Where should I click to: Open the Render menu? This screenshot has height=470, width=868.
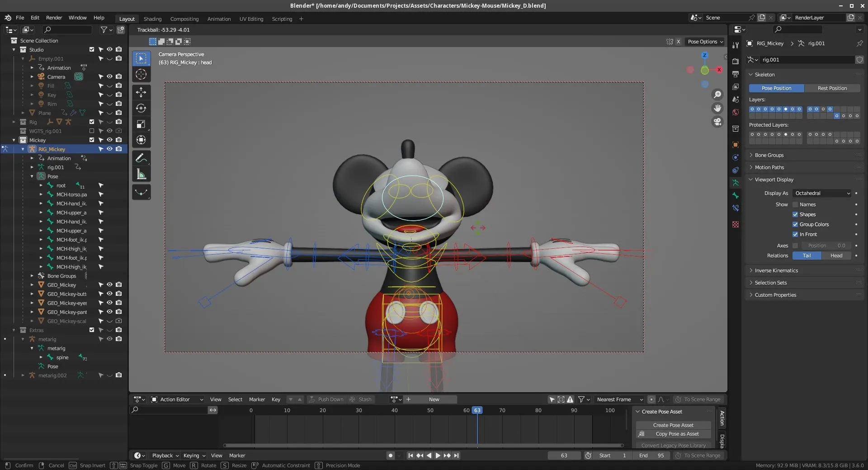(54, 18)
